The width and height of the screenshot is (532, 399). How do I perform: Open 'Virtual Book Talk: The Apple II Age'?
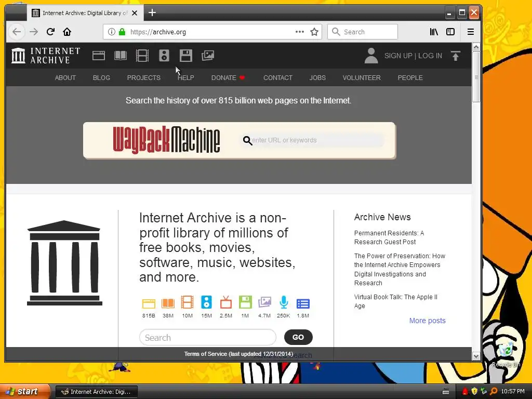click(395, 301)
